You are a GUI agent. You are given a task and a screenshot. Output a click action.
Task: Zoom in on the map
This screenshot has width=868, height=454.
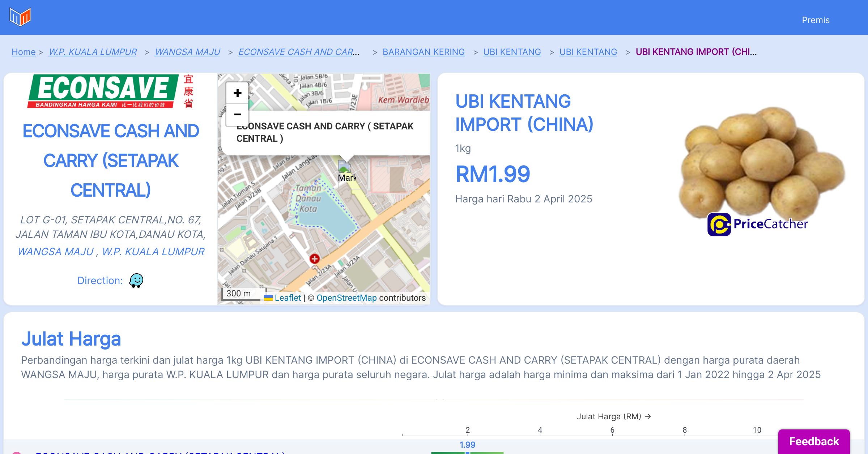(x=237, y=93)
